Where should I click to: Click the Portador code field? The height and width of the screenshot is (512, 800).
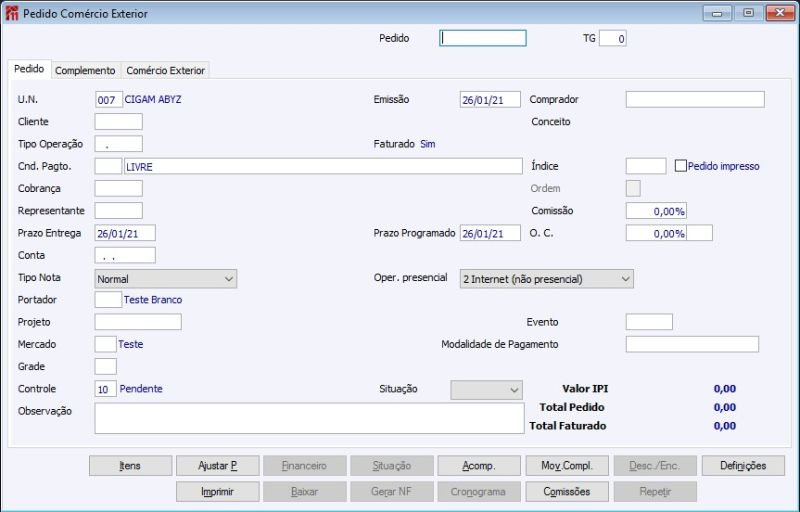click(x=108, y=300)
